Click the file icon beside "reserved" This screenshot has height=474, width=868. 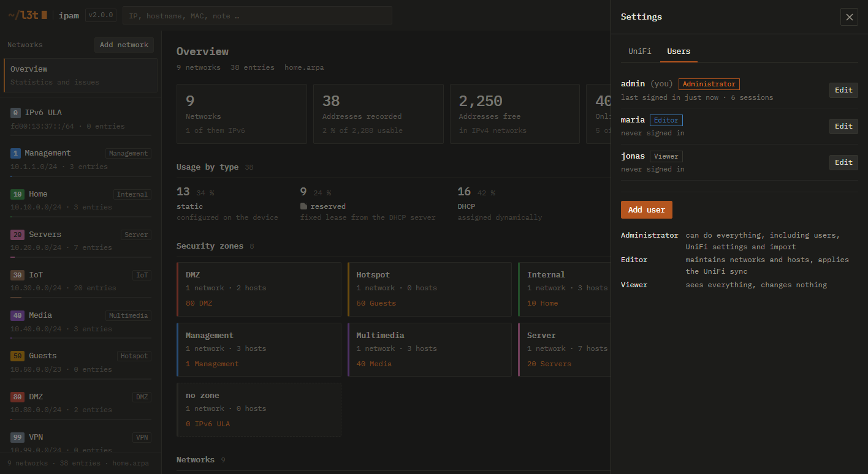click(x=303, y=206)
